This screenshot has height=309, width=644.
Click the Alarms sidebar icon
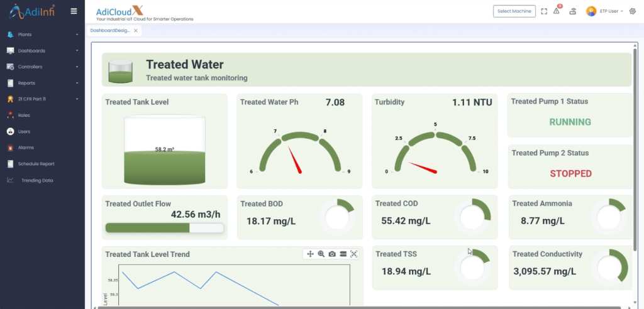tap(10, 148)
